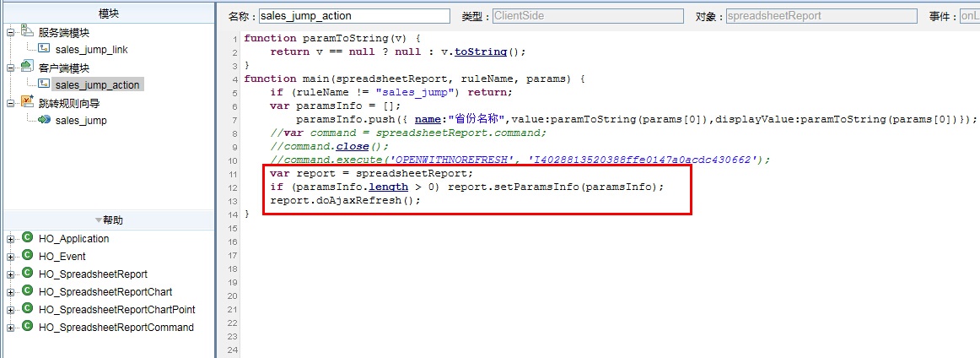Select the 跳转规则向导 tree label
980x358 pixels.
click(x=69, y=103)
